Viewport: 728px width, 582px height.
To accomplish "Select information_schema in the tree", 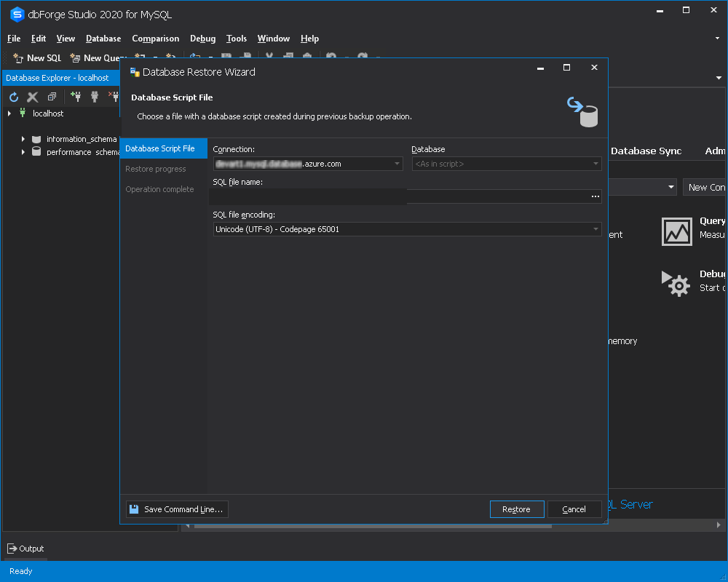I will pos(82,139).
